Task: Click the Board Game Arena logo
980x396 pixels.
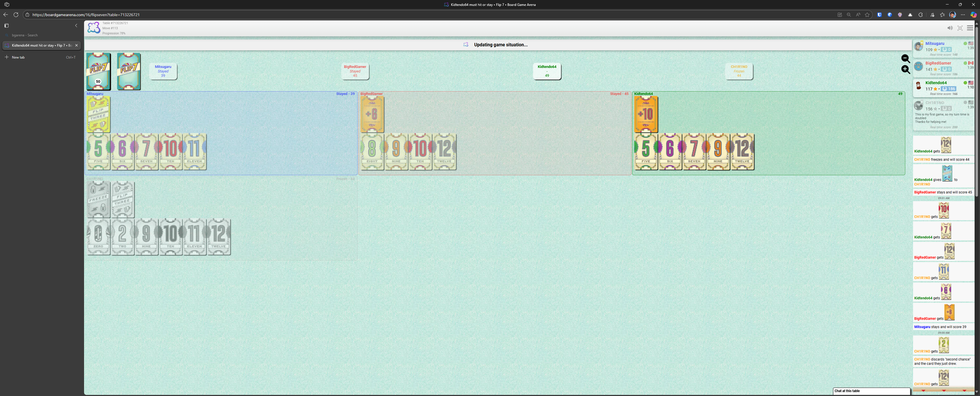Action: [94, 28]
